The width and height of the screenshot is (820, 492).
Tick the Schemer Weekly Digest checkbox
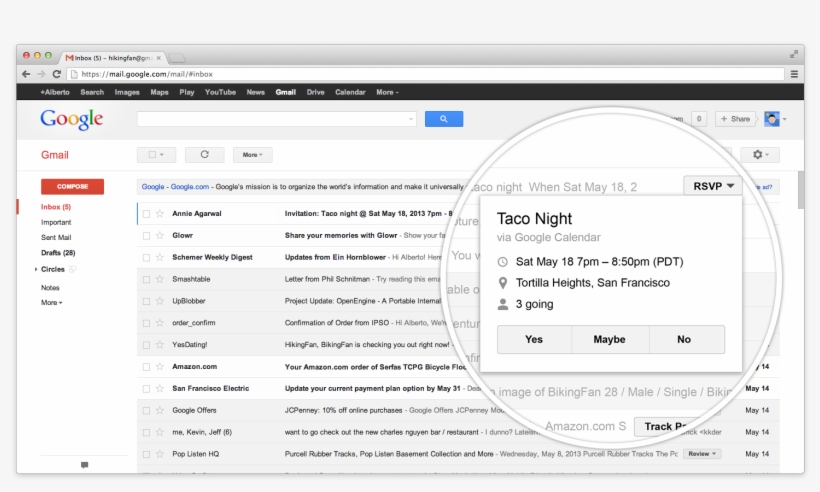(x=146, y=257)
